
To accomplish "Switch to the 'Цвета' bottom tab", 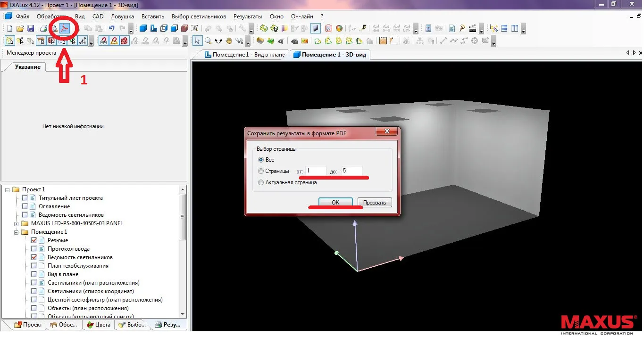I will pyautogui.click(x=98, y=325).
